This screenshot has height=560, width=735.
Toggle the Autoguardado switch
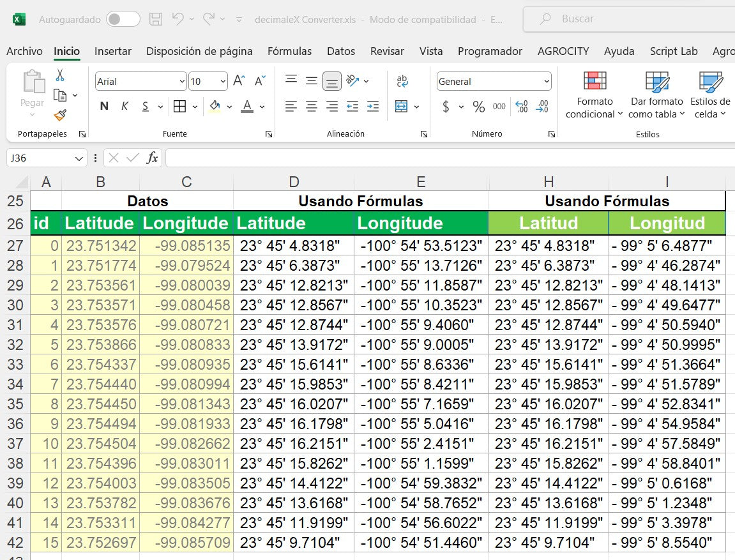tap(123, 19)
